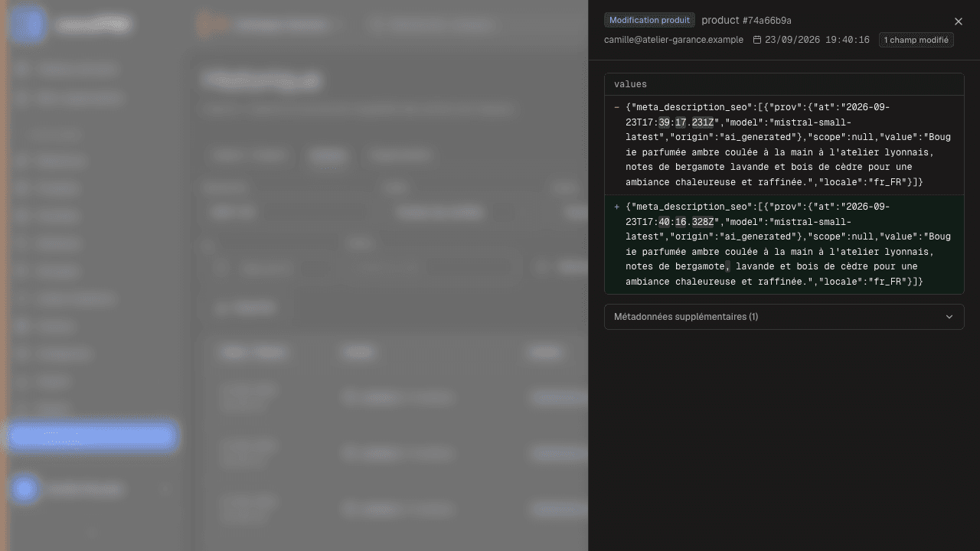Click the app logo at top left

28,24
